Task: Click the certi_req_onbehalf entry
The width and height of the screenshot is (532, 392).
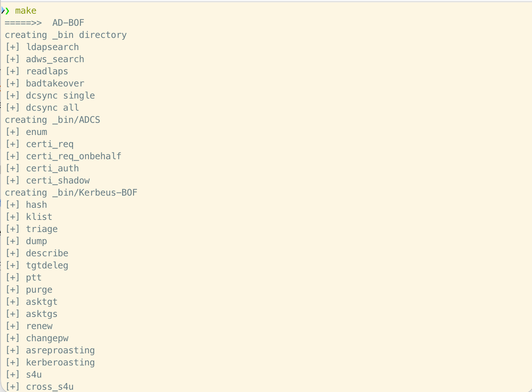Action: coord(74,156)
